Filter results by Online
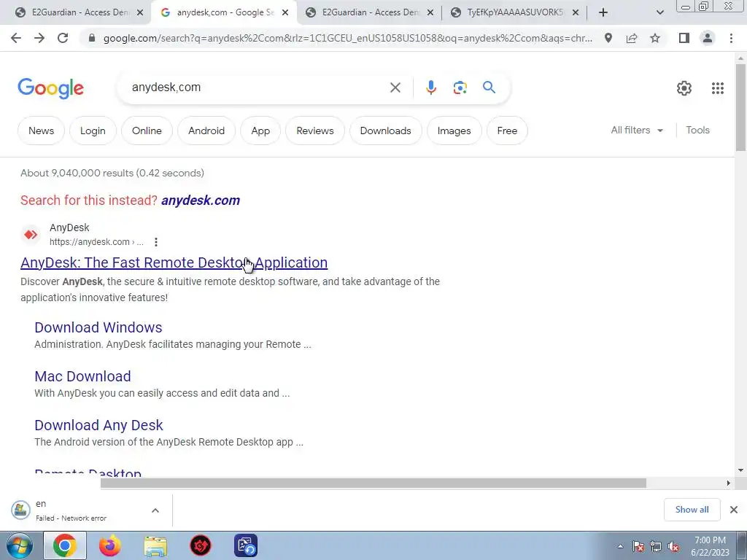 pyautogui.click(x=147, y=131)
